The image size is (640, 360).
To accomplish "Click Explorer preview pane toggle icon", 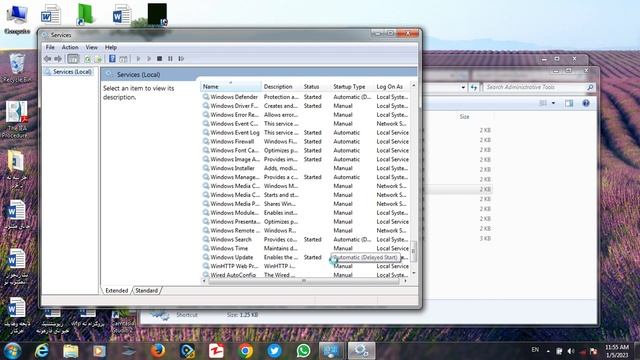I will tap(569, 103).
